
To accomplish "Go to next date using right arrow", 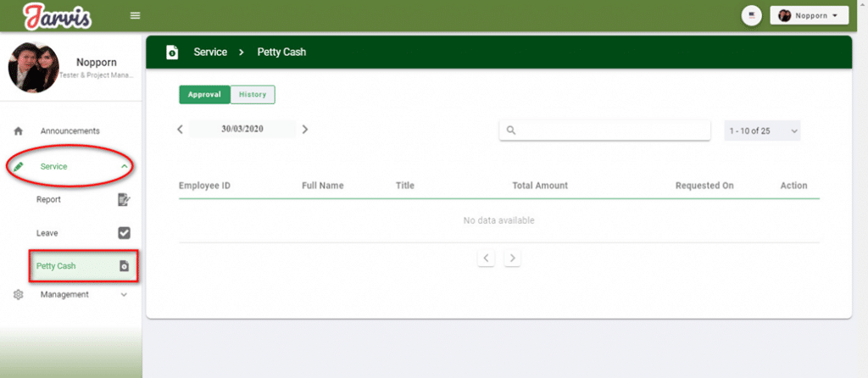I will point(305,130).
